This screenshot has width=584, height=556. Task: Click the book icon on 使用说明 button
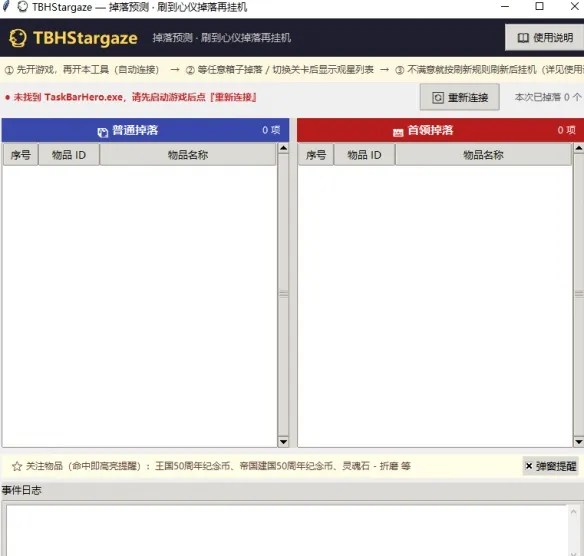523,38
